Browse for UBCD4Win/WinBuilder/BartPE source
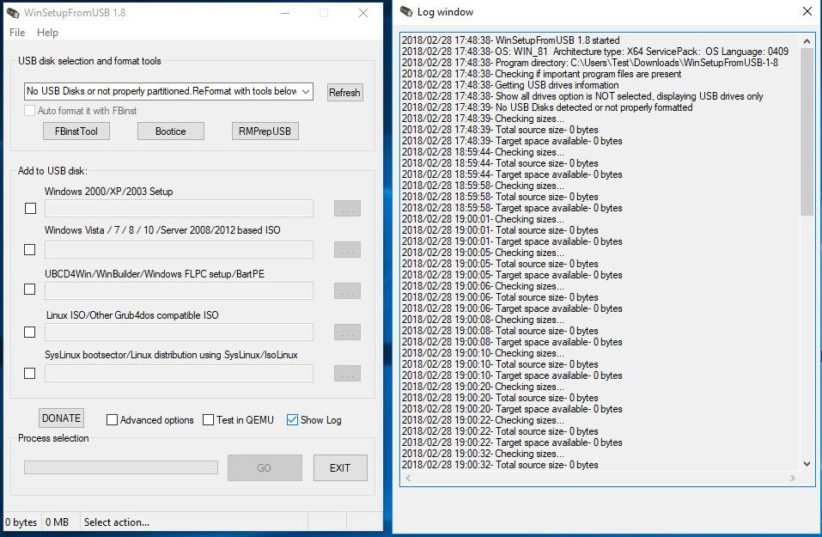The image size is (822, 537). (347, 291)
